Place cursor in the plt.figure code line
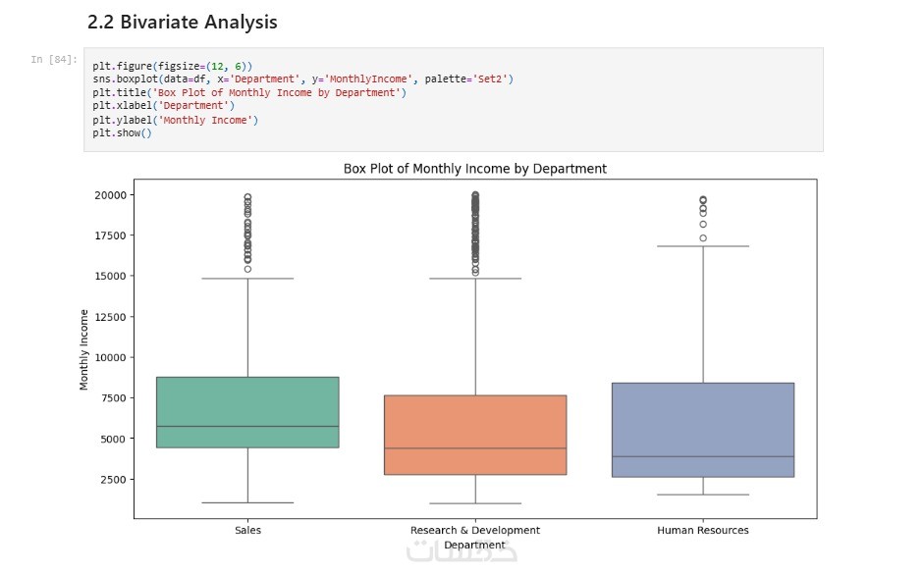Screen dimensions: 924x574 (x=173, y=66)
